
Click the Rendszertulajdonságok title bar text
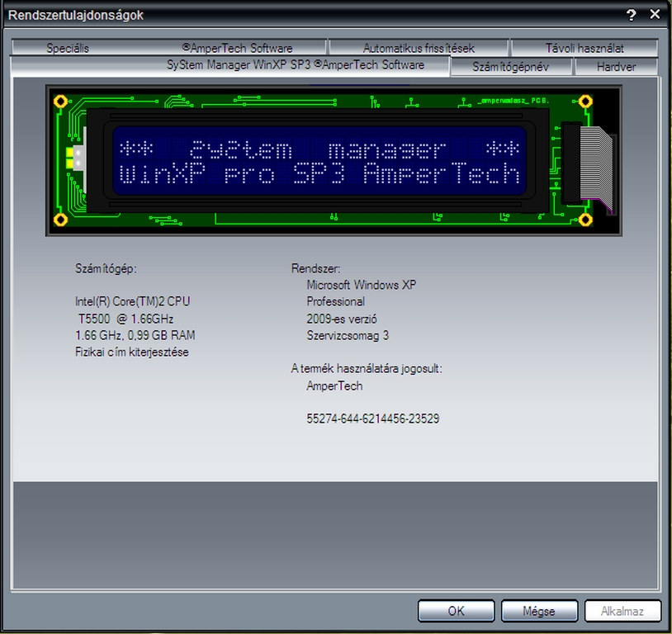click(x=75, y=15)
